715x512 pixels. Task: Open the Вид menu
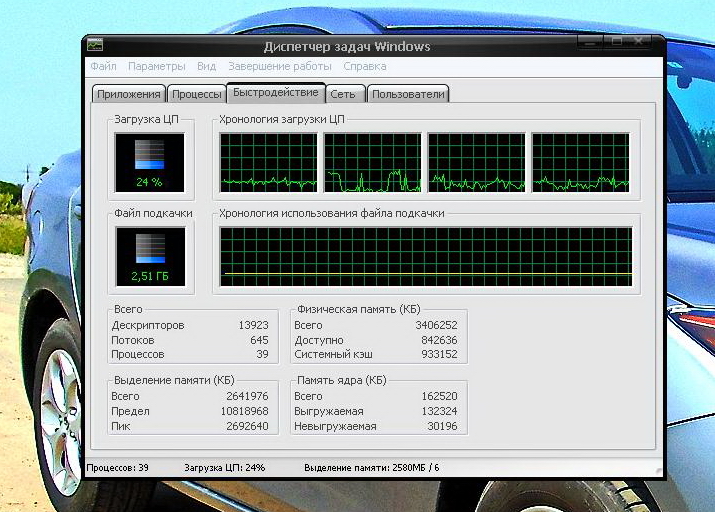(206, 67)
